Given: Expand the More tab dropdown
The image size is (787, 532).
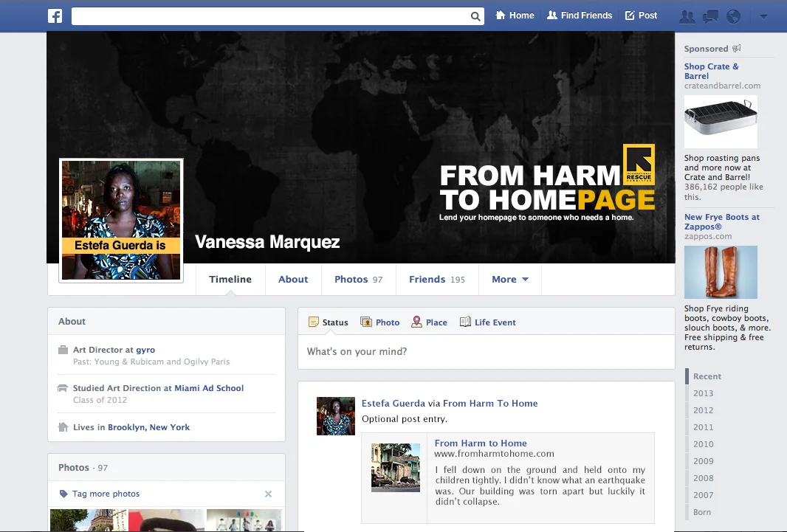Looking at the screenshot, I should point(510,280).
